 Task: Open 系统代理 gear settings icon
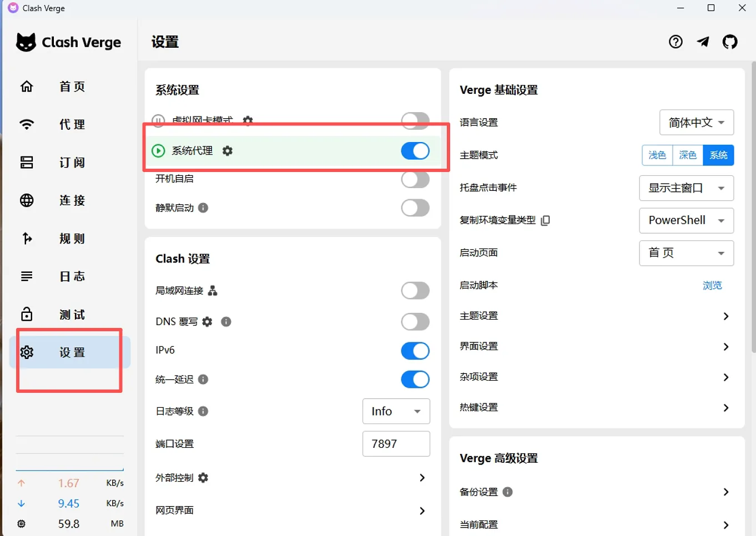pos(228,151)
